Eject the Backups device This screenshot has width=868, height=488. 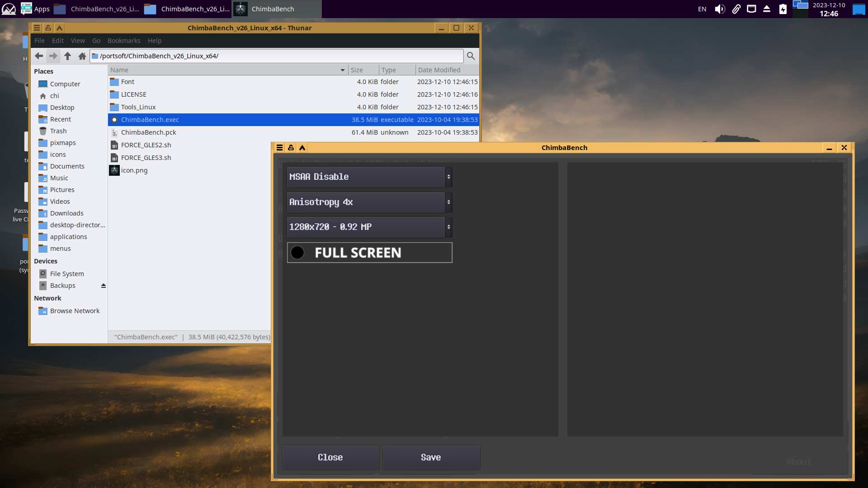(x=103, y=286)
